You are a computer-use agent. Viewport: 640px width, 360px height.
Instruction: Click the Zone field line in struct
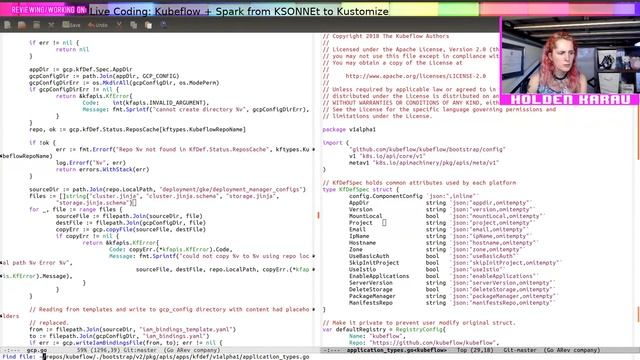point(436,249)
